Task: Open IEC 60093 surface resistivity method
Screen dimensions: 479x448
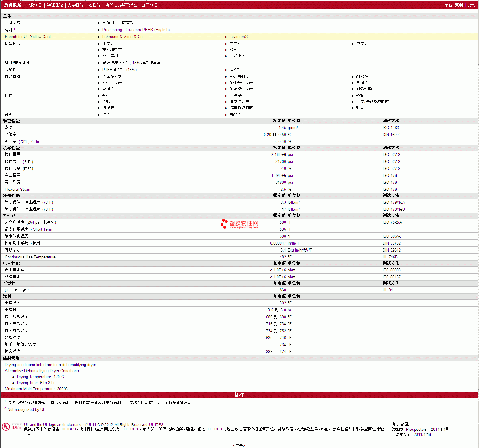Action: [x=391, y=270]
